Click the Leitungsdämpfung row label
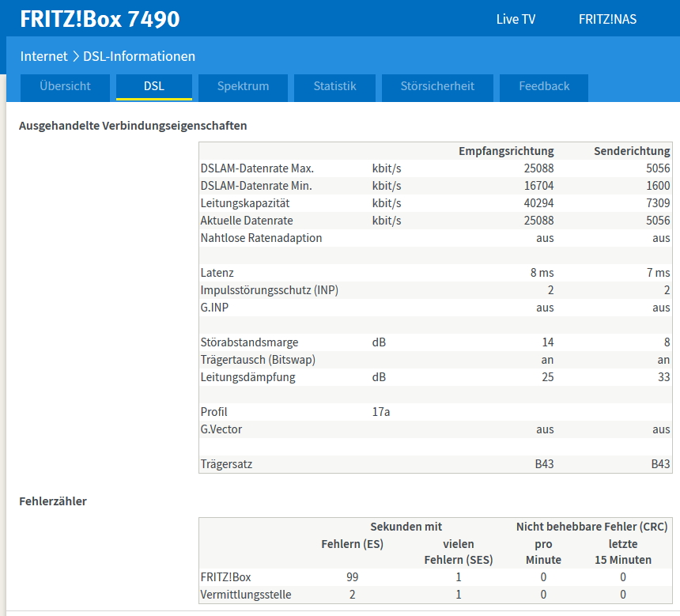The image size is (680, 616). point(248,377)
